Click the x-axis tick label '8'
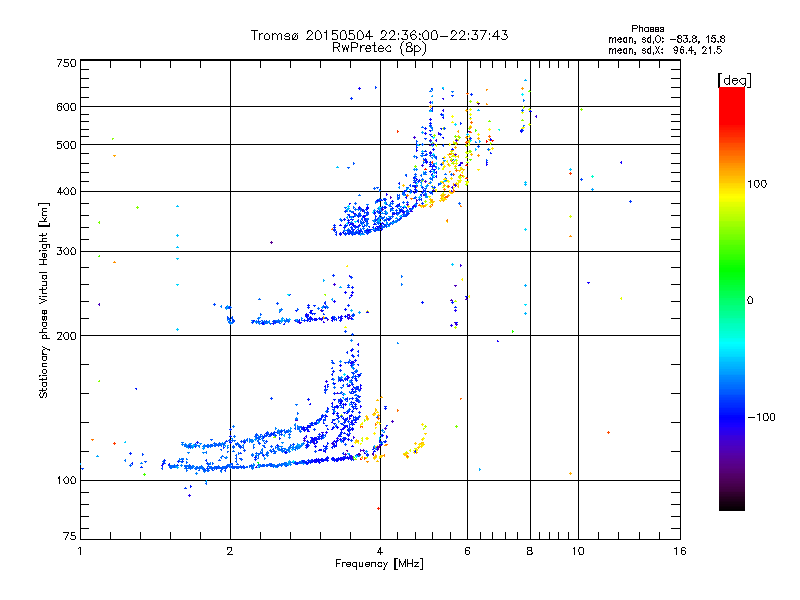 (530, 551)
